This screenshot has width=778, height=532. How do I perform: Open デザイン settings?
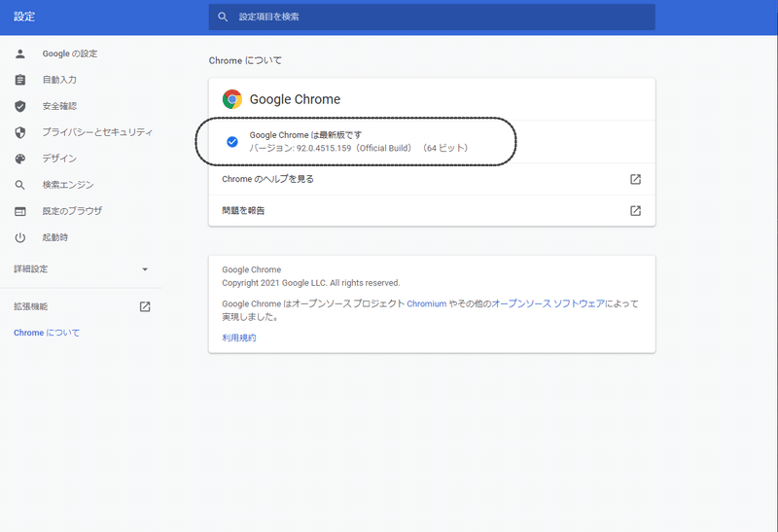(59, 159)
